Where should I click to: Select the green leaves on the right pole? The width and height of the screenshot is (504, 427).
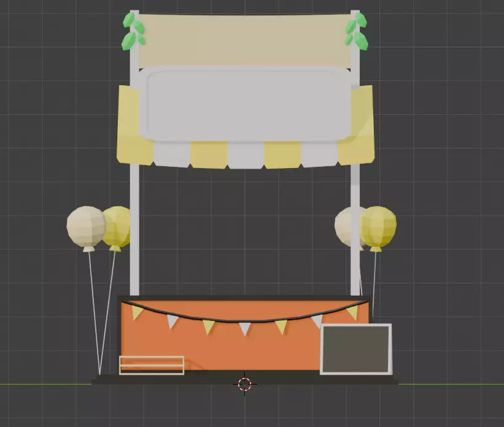356,31
